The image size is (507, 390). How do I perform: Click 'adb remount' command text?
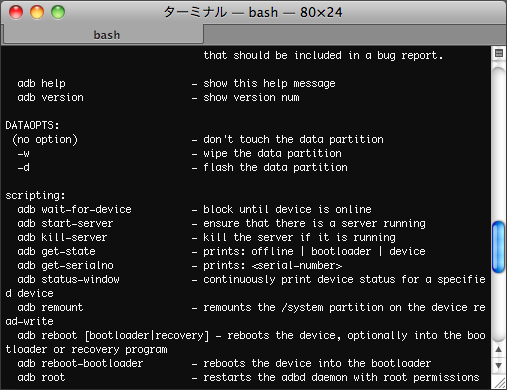tap(50, 307)
